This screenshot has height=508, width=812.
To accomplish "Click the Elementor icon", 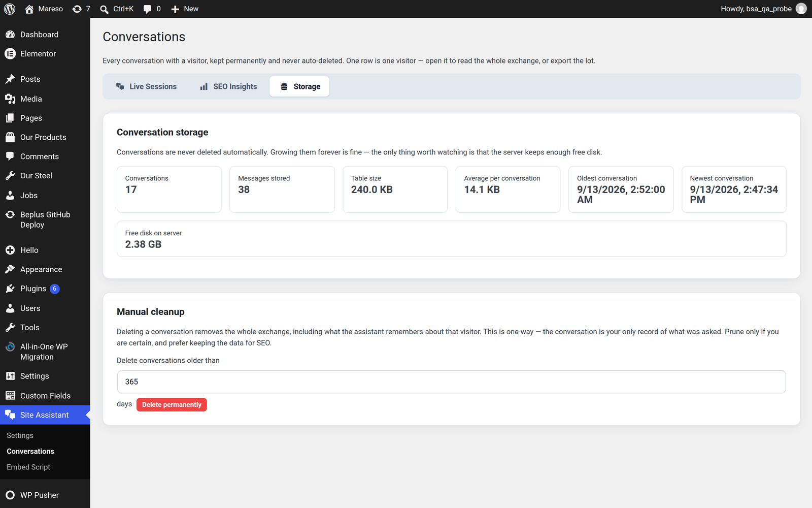I will pyautogui.click(x=10, y=54).
